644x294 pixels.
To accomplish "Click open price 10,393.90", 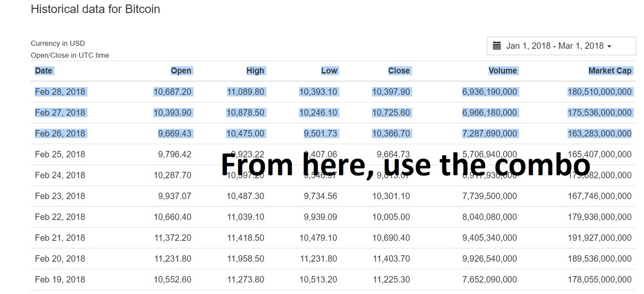I will (x=173, y=113).
